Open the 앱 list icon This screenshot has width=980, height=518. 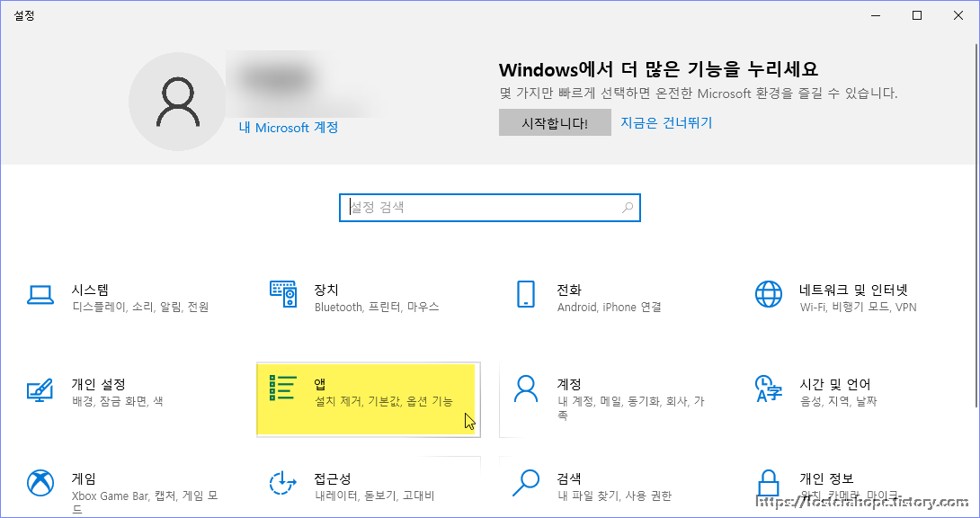click(282, 388)
